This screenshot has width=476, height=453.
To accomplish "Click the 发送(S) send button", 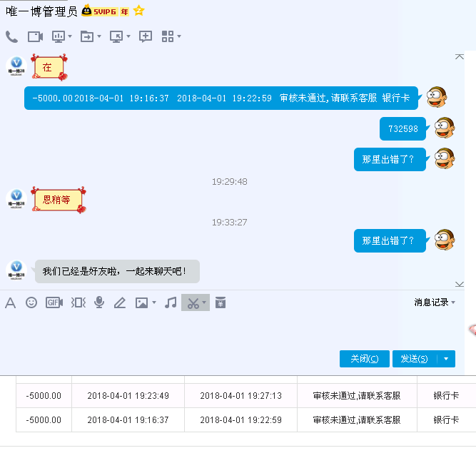I will [414, 359].
